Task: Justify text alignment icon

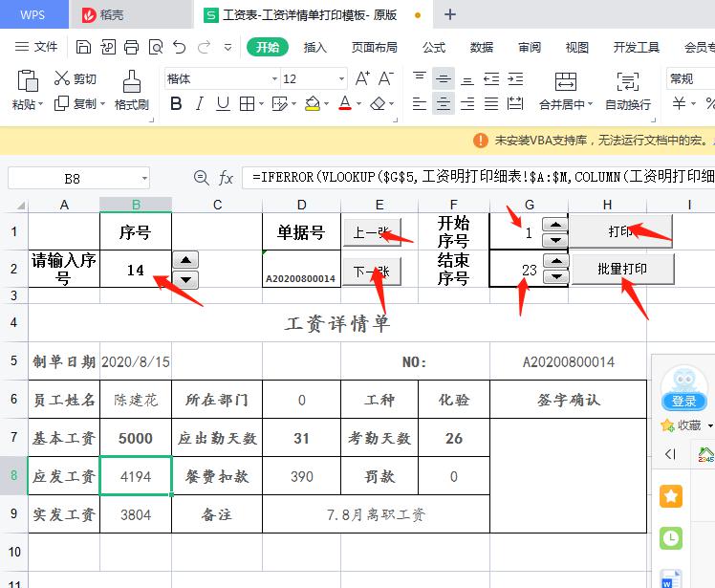Action: pos(491,104)
